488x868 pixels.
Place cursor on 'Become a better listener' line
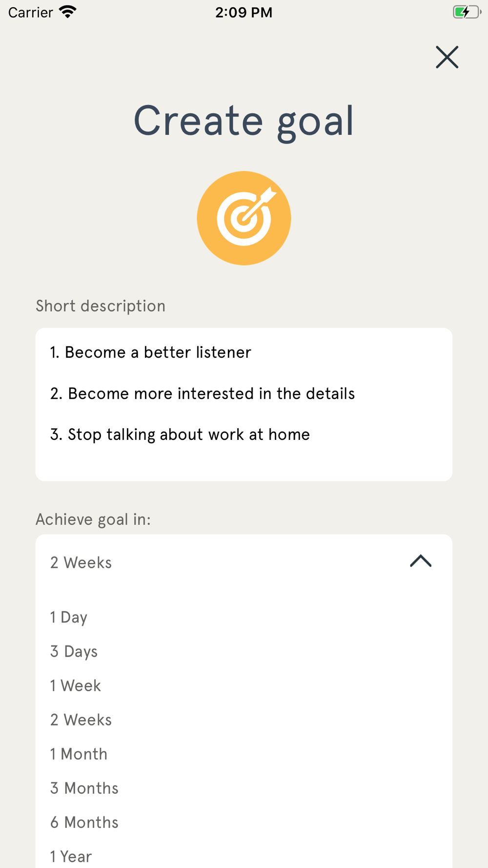(x=150, y=352)
